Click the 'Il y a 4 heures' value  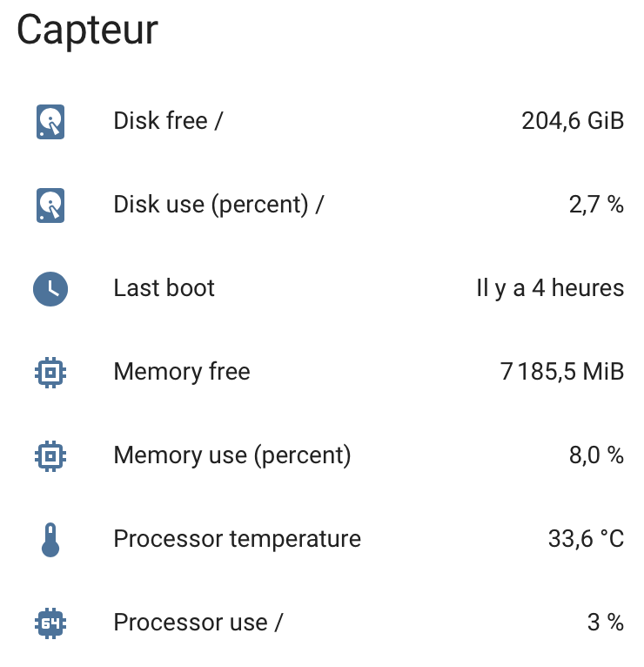tap(550, 288)
